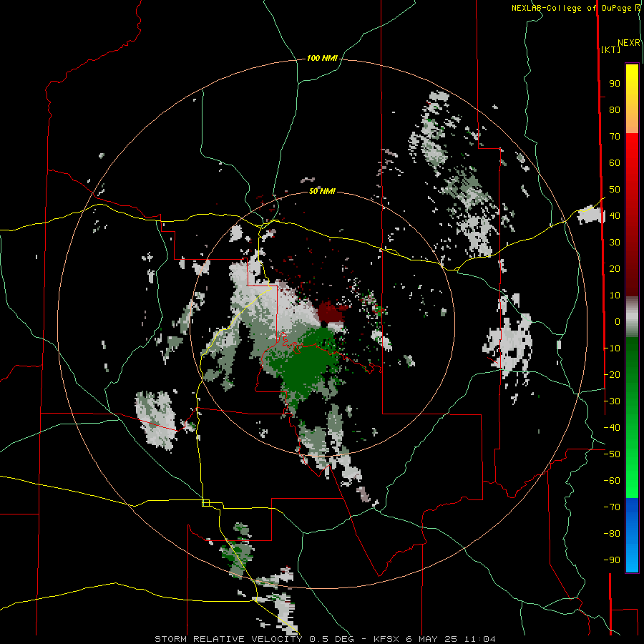
Task: Click the -90 value on velocity scale
Action: click(612, 560)
